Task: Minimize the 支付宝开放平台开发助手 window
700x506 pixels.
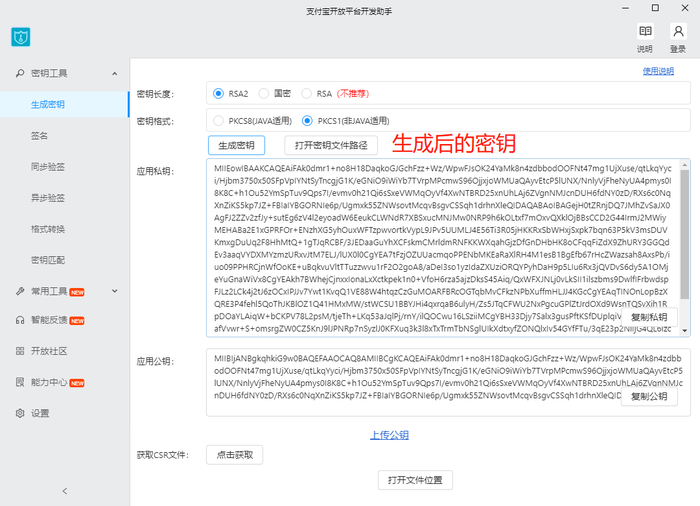Action: click(625, 8)
